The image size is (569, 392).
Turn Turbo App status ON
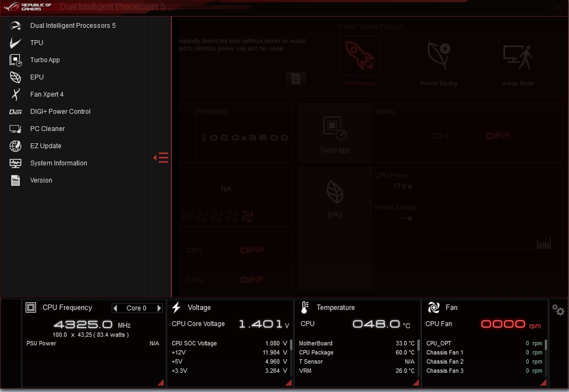pos(440,136)
